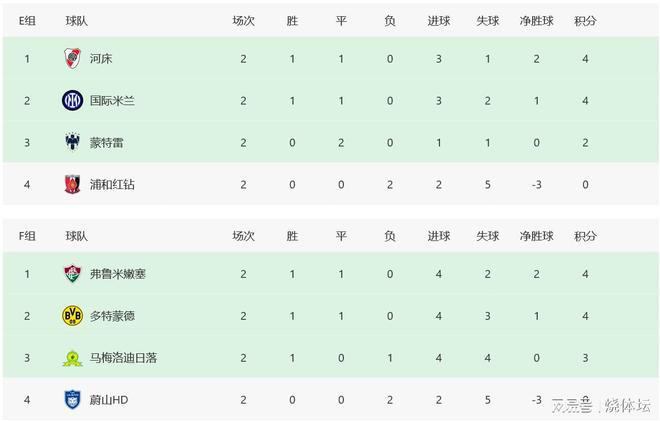Click the Mamelodi Sundowns team logo
Viewport: 660px width, 421px height.
72,358
